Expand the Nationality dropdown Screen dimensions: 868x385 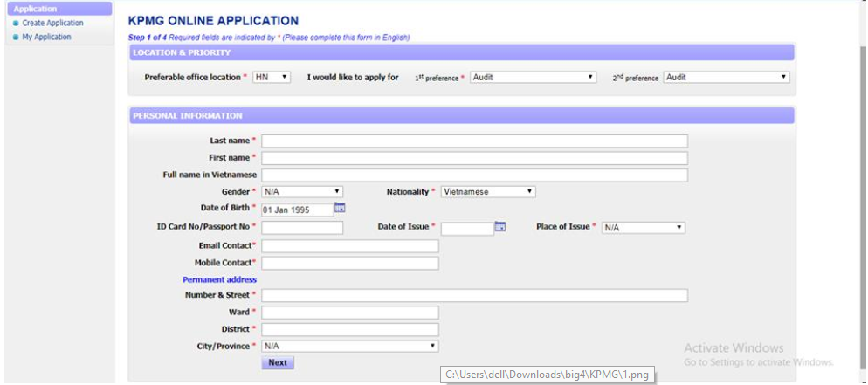487,192
